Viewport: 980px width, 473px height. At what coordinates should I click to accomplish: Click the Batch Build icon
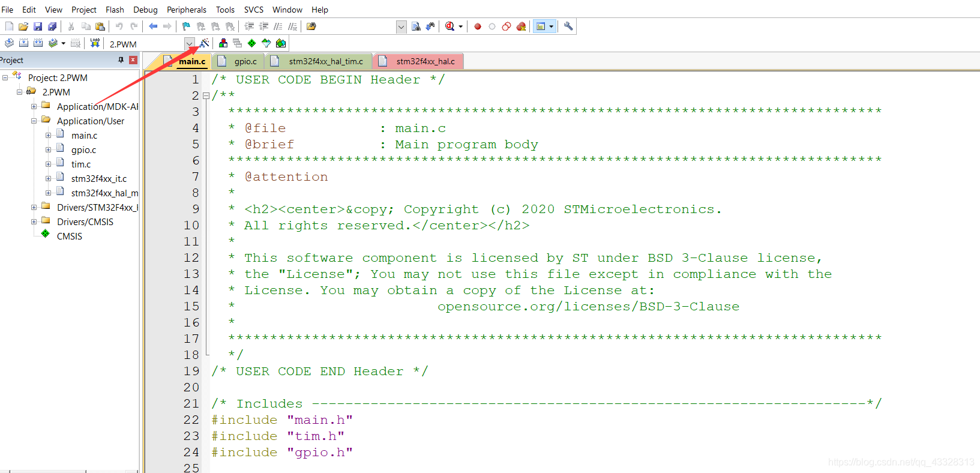pos(53,43)
